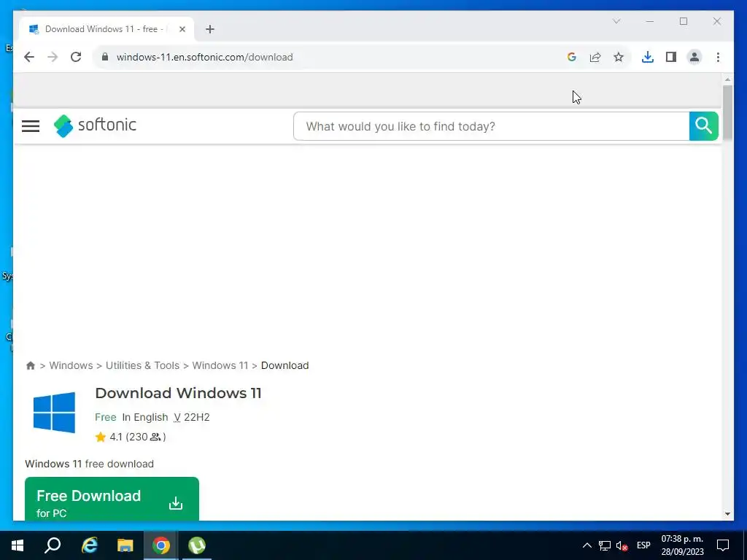Open Chrome profile avatar
Screen dimensions: 747x560
click(694, 57)
